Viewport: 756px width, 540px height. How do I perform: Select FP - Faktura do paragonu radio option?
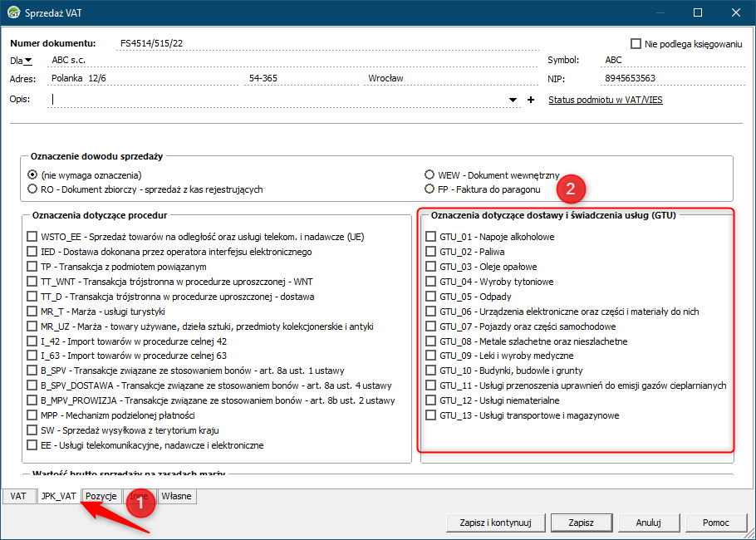[430, 189]
